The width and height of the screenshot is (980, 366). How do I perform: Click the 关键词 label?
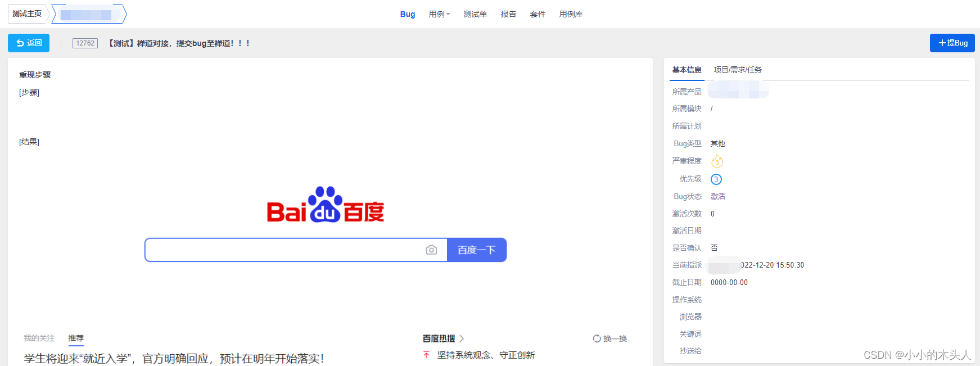(x=690, y=334)
